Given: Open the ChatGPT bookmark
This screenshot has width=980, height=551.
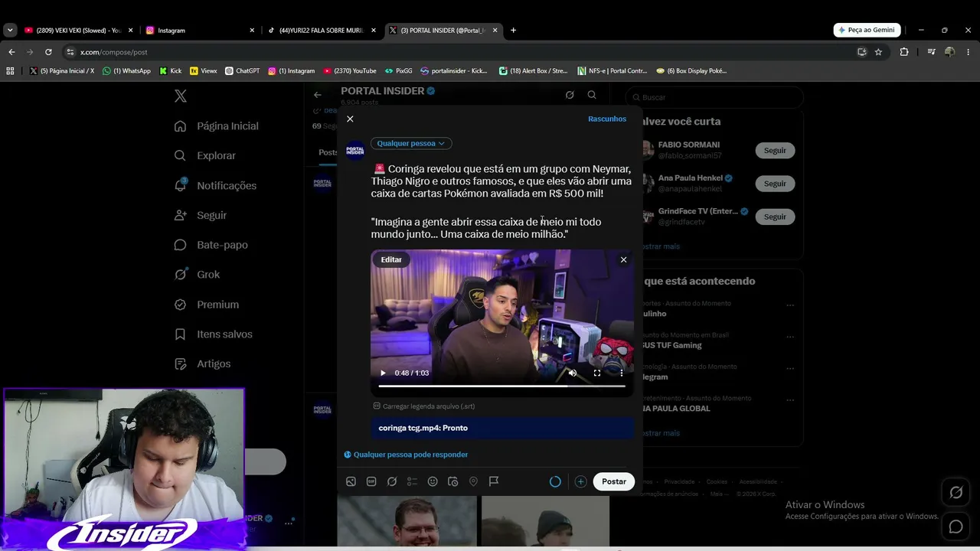Looking at the screenshot, I should point(243,70).
